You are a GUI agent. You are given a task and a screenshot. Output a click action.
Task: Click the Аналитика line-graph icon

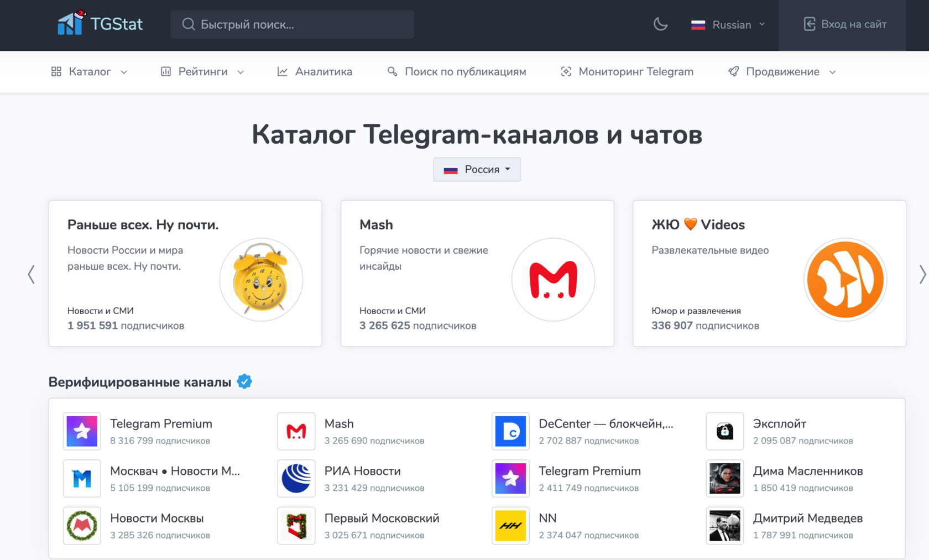pyautogui.click(x=283, y=71)
